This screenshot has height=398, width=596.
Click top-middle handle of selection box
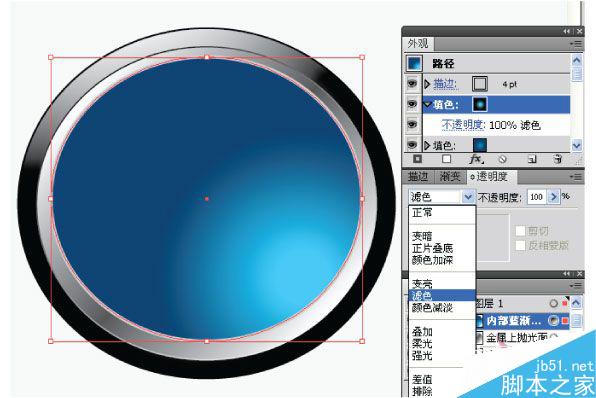click(x=207, y=57)
